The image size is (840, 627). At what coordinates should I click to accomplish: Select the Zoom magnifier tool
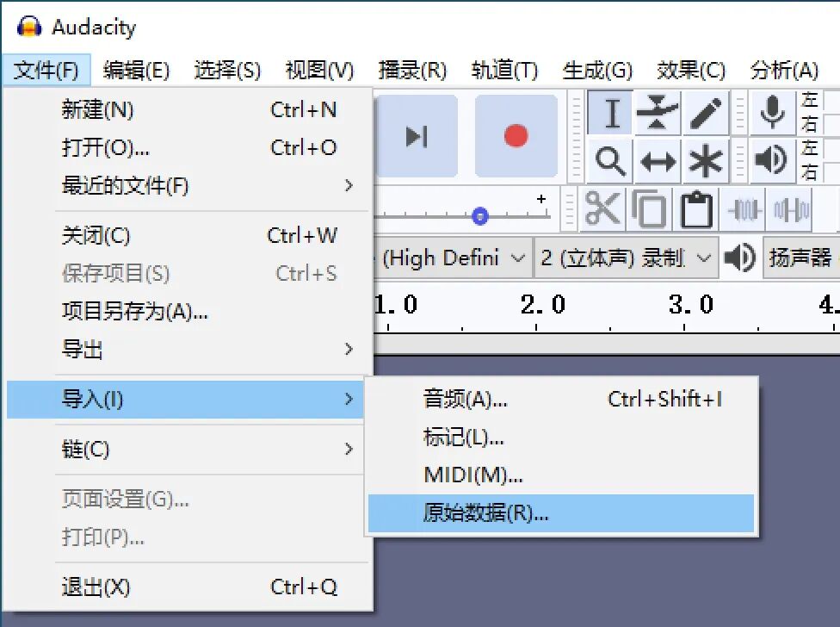click(x=611, y=161)
